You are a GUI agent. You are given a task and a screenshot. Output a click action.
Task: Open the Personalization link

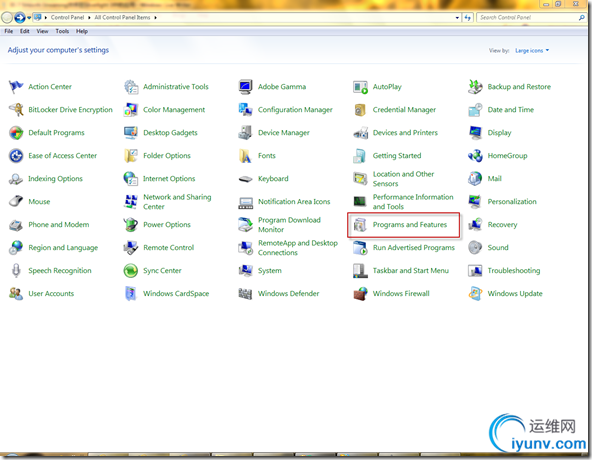[512, 202]
